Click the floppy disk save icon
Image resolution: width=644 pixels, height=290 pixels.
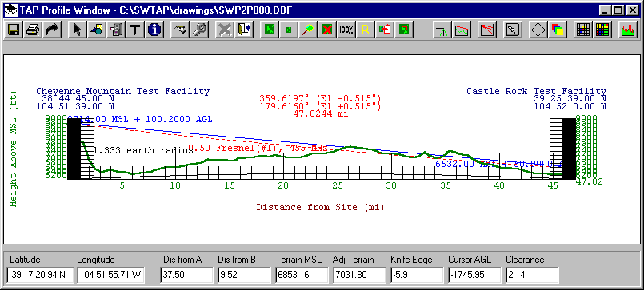tap(14, 30)
